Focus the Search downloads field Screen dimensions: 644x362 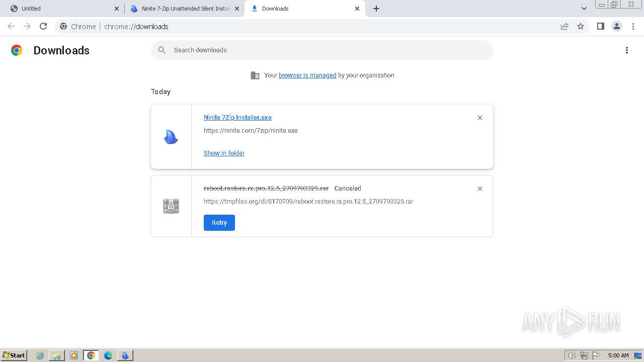pyautogui.click(x=322, y=50)
